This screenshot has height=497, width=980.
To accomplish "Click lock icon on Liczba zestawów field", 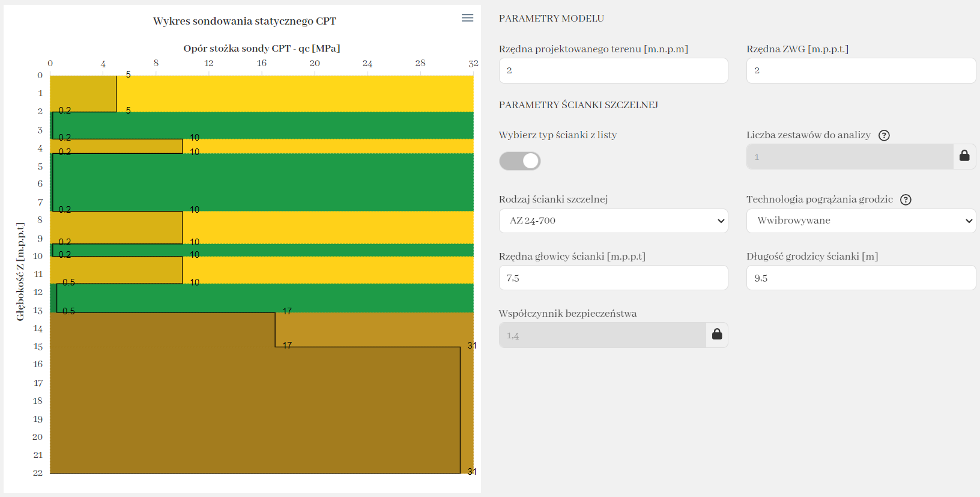I will click(x=964, y=156).
